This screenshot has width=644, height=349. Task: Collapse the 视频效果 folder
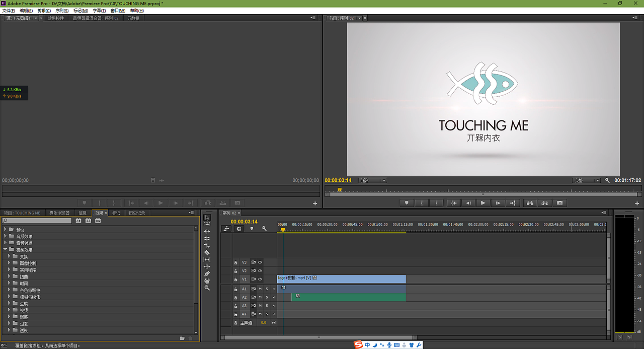5,250
